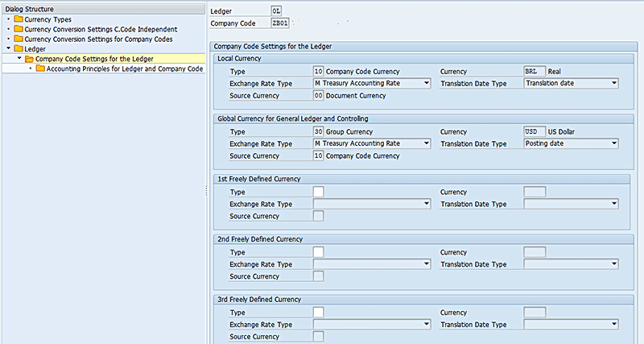Select Currency Conversion Settings for Company Codes
The image size is (644, 344).
pos(99,39)
